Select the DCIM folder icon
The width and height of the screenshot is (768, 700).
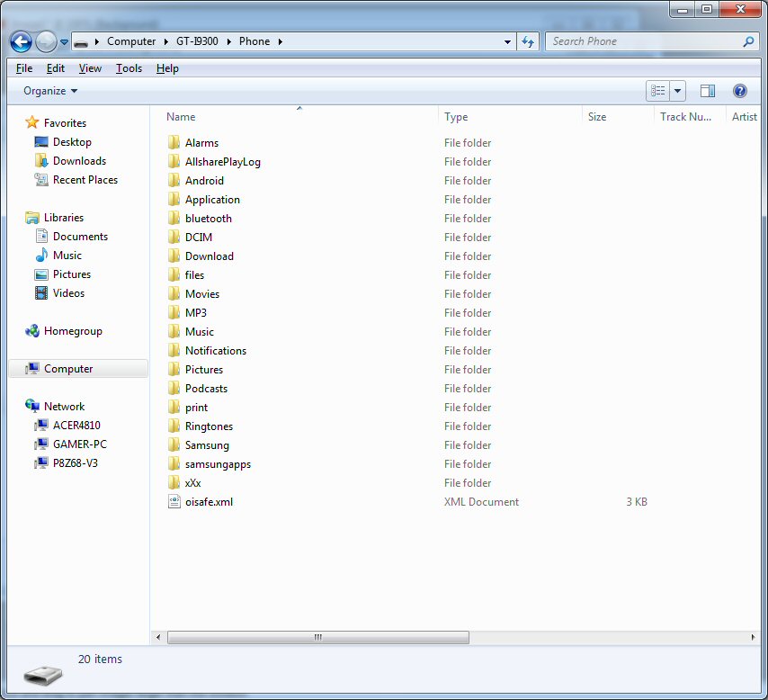click(x=174, y=237)
